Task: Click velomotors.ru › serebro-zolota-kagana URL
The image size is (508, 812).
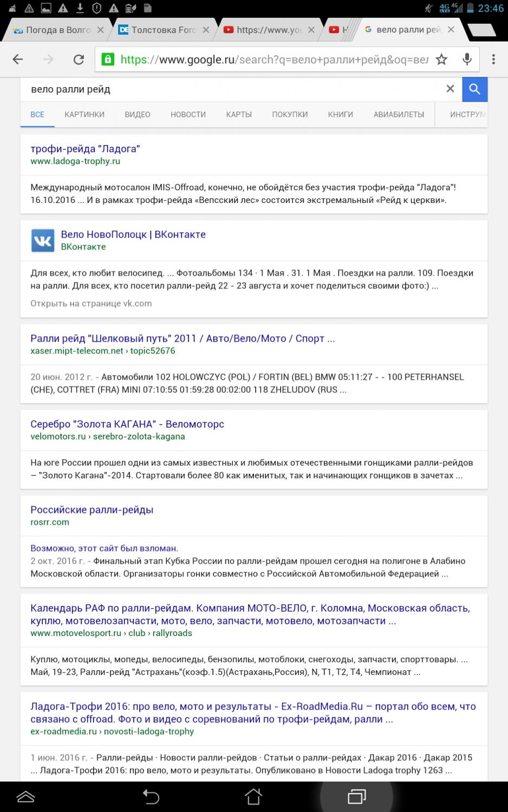Action: (x=108, y=436)
